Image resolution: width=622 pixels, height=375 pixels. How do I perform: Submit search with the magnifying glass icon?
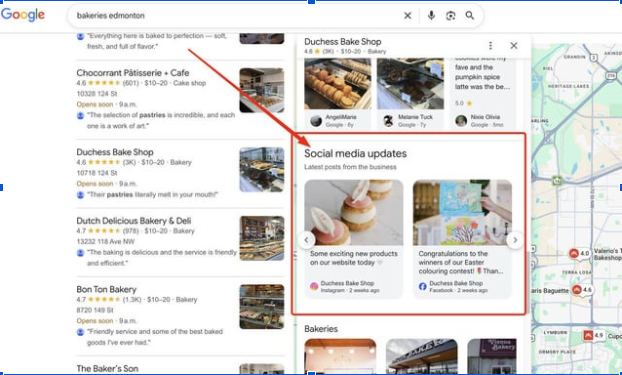(x=470, y=15)
